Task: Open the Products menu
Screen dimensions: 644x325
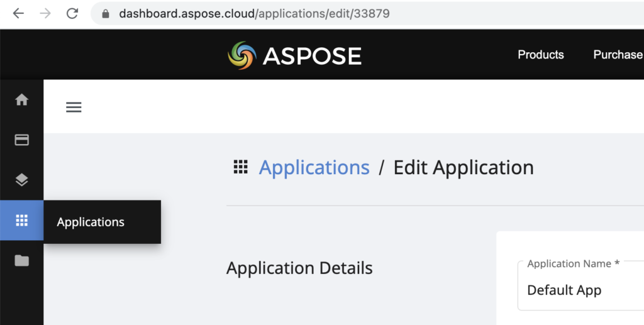Action: [x=540, y=55]
